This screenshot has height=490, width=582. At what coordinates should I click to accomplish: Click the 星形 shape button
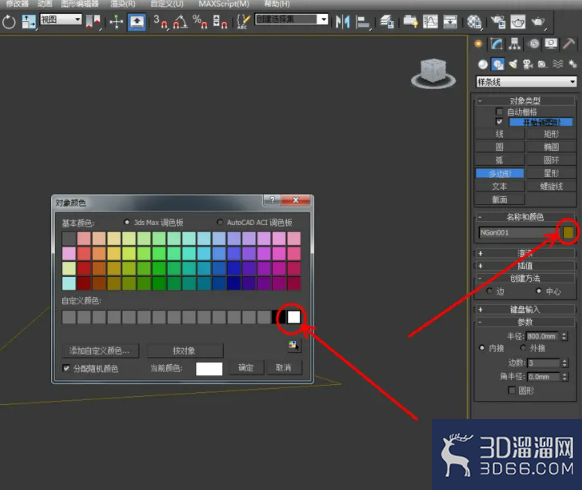click(x=551, y=173)
